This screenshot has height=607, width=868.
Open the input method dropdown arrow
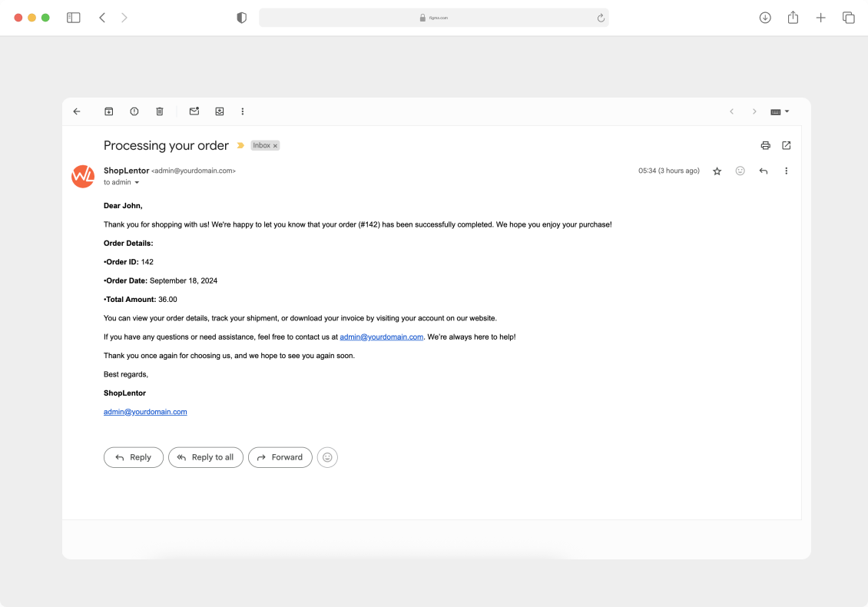click(x=787, y=111)
